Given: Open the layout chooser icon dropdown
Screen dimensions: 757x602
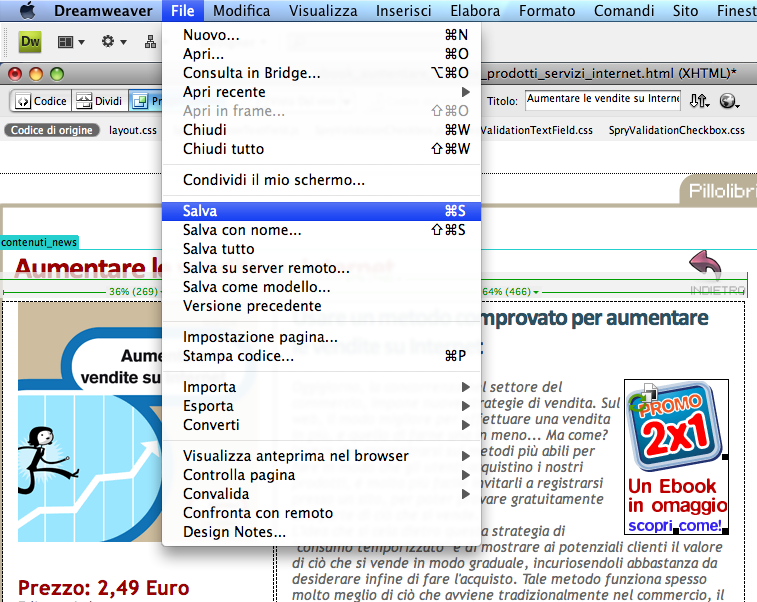Looking at the screenshot, I should [71, 42].
